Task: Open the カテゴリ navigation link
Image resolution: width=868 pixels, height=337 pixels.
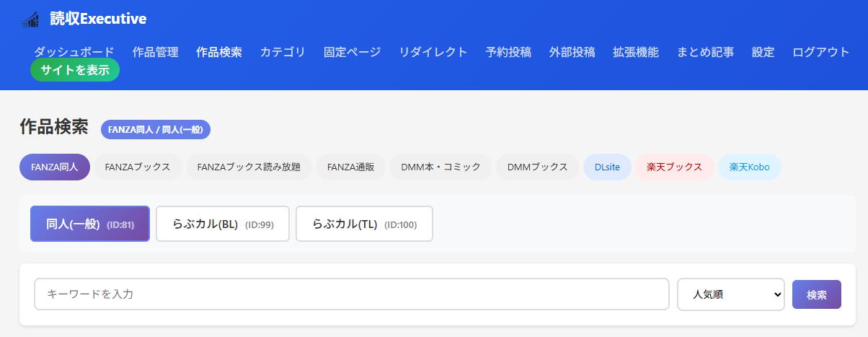Action: (283, 52)
